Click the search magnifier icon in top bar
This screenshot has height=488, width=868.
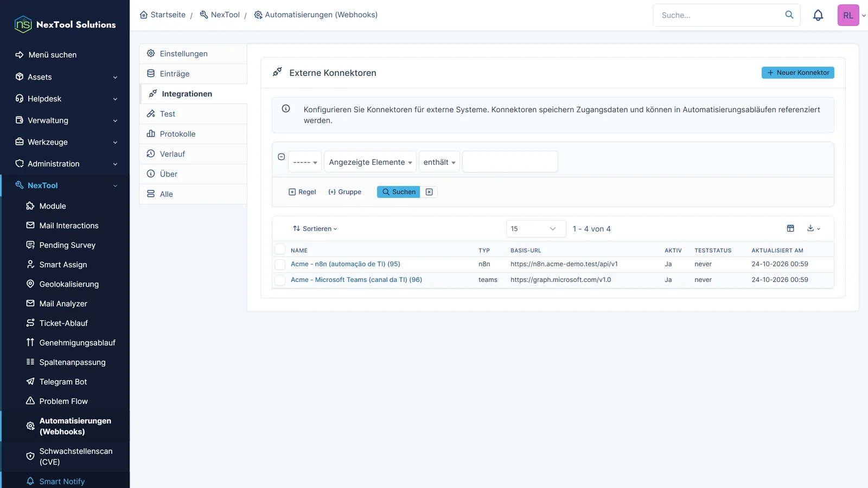click(789, 15)
